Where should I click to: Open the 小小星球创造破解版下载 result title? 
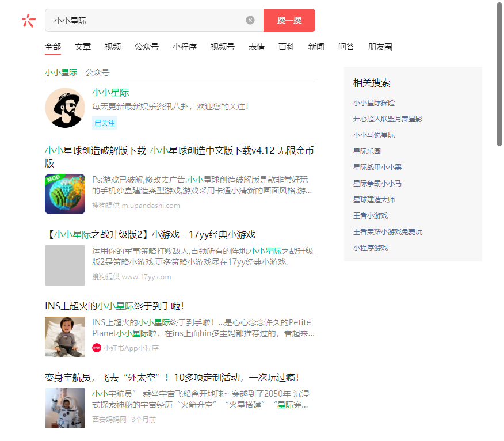coord(180,157)
